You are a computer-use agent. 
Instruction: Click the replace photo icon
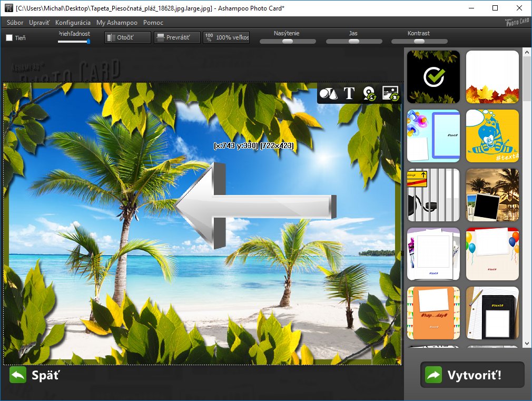coord(390,94)
